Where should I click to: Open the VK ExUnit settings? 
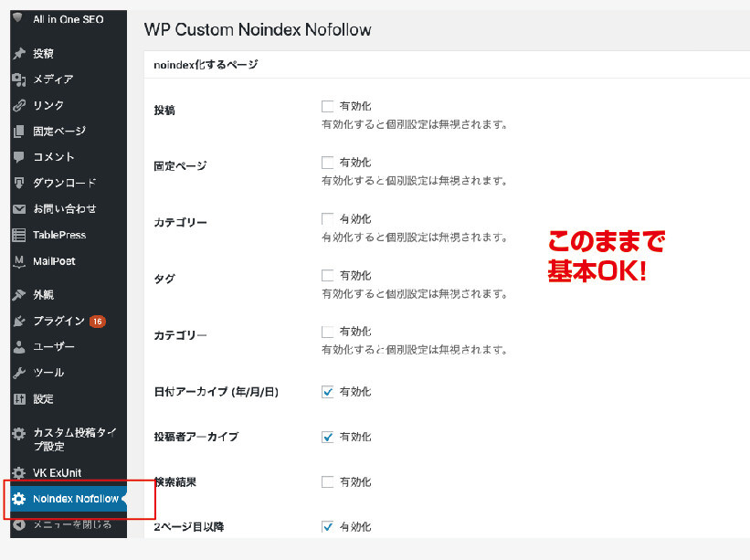coord(58,473)
